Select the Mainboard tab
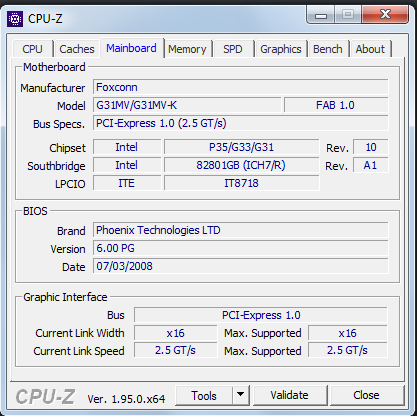417x416 pixels. pyautogui.click(x=131, y=48)
